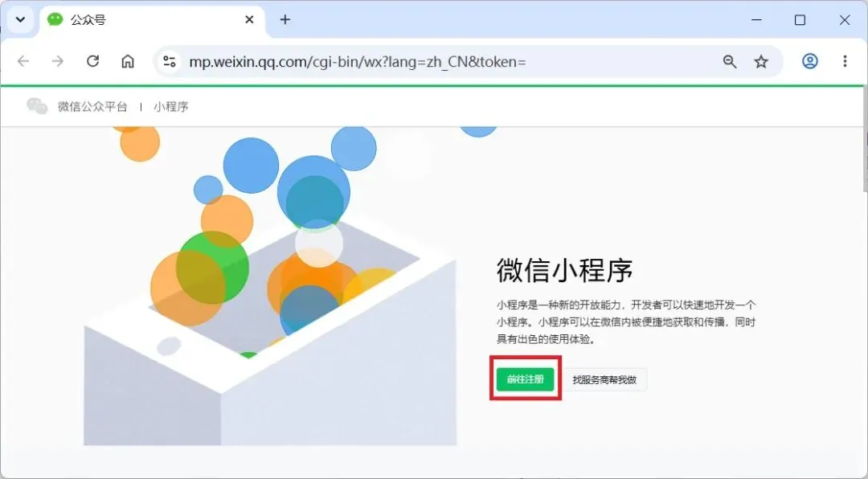The width and height of the screenshot is (868, 479).
Task: Maximize the browser window
Action: [x=800, y=20]
